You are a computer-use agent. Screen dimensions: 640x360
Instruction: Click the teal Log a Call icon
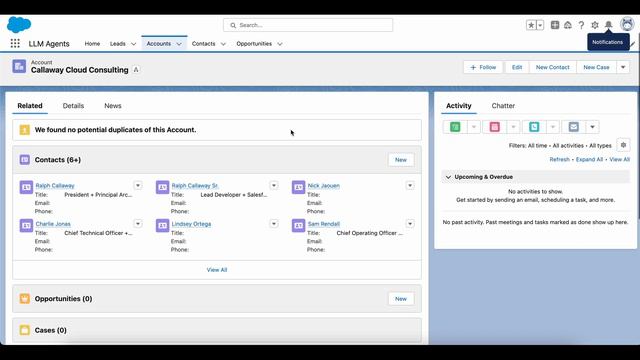tap(534, 127)
